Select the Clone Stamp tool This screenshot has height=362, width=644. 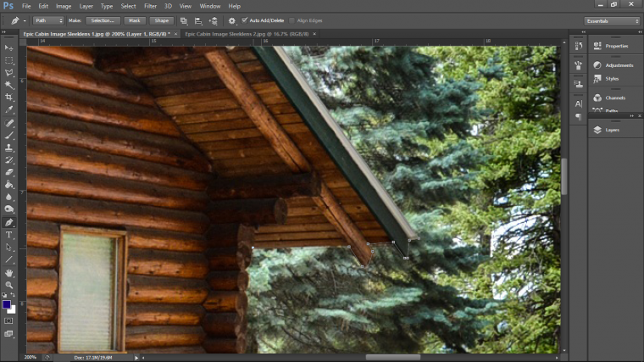pos(8,148)
